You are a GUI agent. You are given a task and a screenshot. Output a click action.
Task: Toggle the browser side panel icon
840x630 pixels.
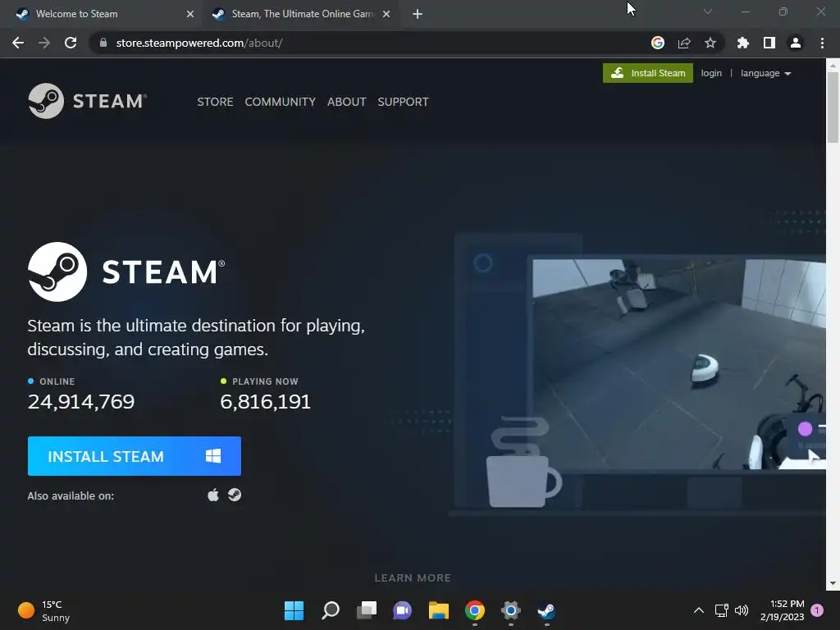[769, 43]
